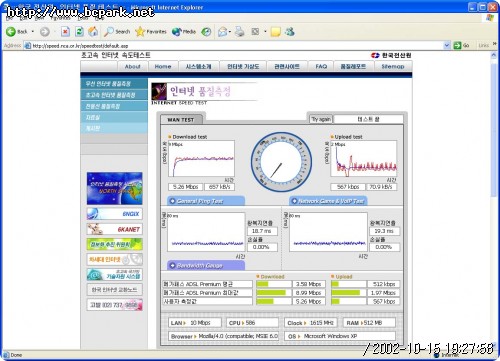Click the 차세대 인터넷 banner
The height and width of the screenshot is (361, 500).
pyautogui.click(x=114, y=259)
